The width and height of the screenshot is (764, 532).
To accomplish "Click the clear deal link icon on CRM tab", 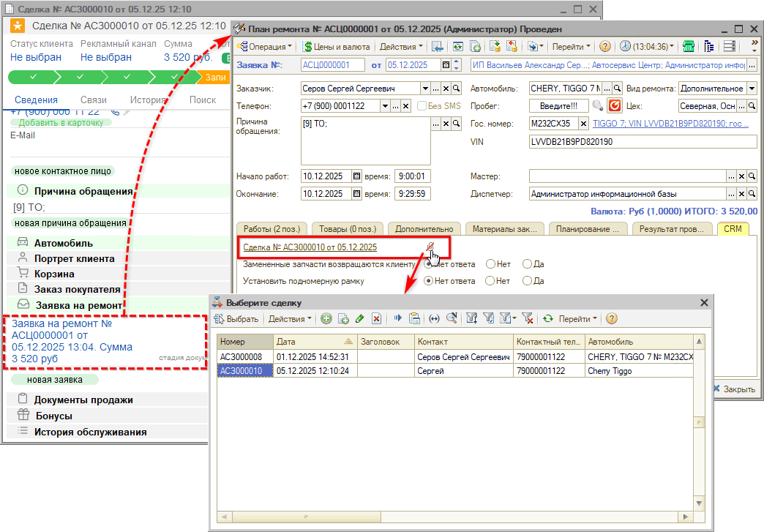I will pos(430,247).
